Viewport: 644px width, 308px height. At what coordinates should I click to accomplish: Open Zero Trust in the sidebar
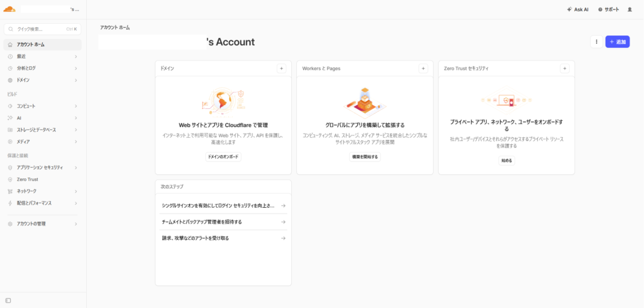28,180
